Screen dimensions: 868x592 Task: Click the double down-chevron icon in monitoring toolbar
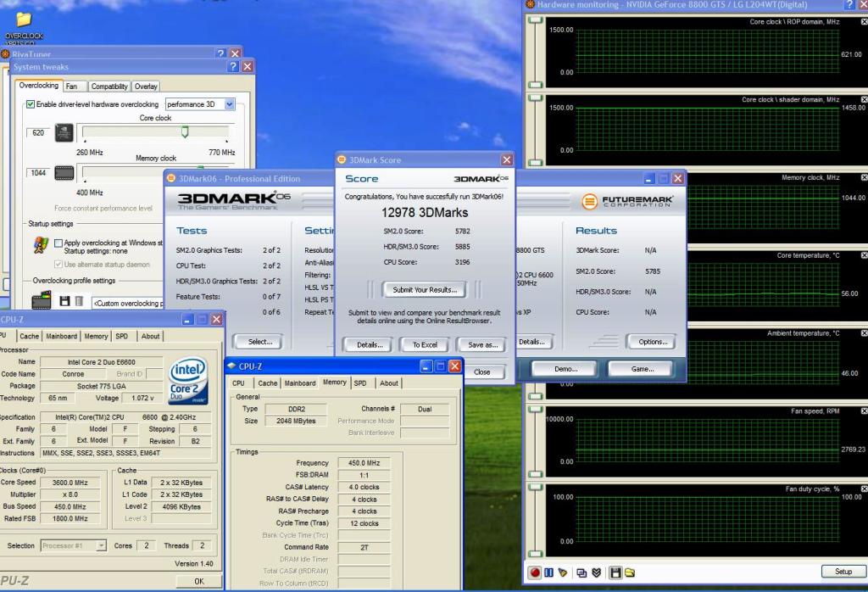(596, 572)
